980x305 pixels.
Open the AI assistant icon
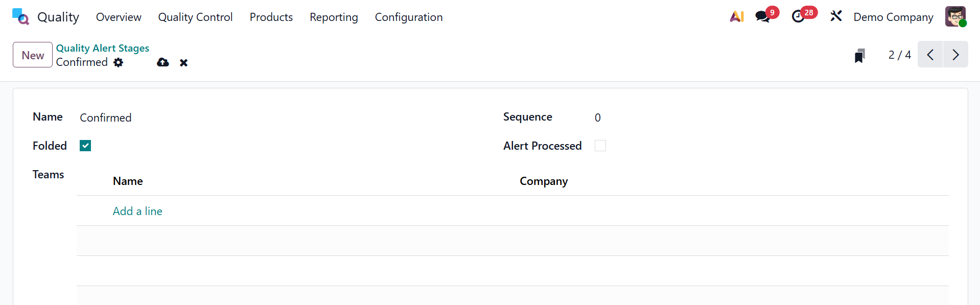736,17
